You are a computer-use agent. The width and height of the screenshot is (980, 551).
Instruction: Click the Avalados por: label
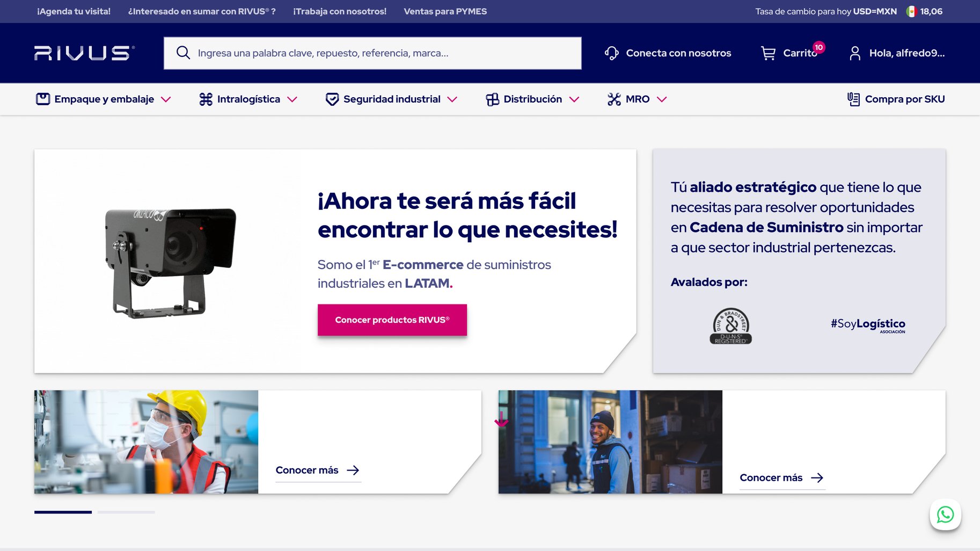click(709, 282)
